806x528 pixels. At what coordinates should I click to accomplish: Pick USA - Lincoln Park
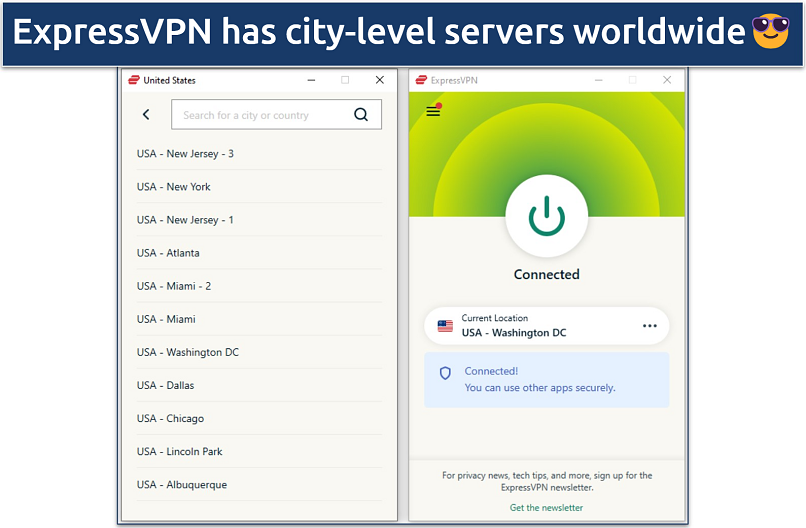(x=259, y=451)
